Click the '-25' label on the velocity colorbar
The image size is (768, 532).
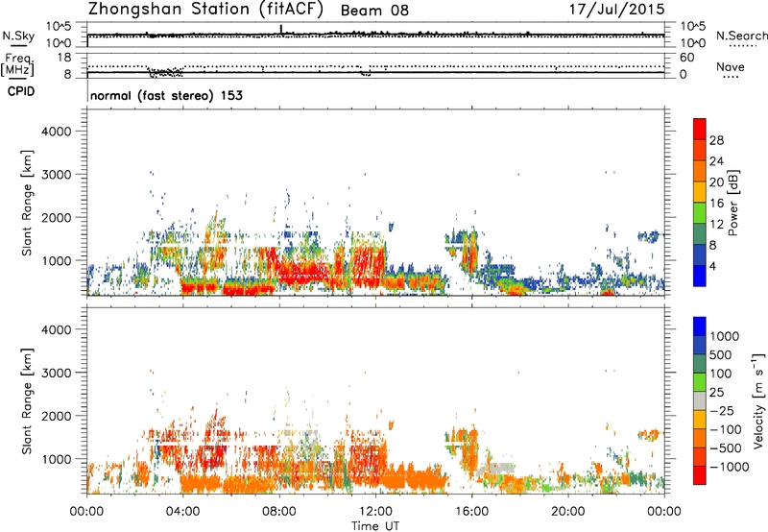tap(722, 411)
